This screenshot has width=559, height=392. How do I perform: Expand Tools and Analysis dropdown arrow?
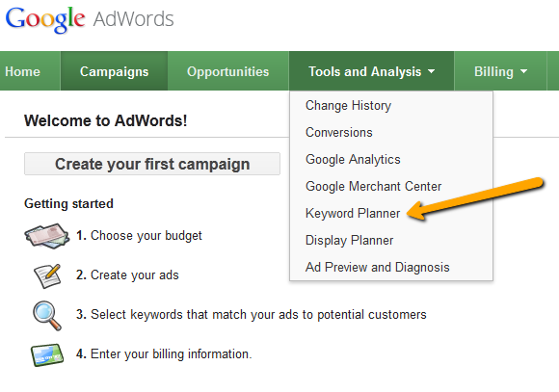[x=432, y=71]
